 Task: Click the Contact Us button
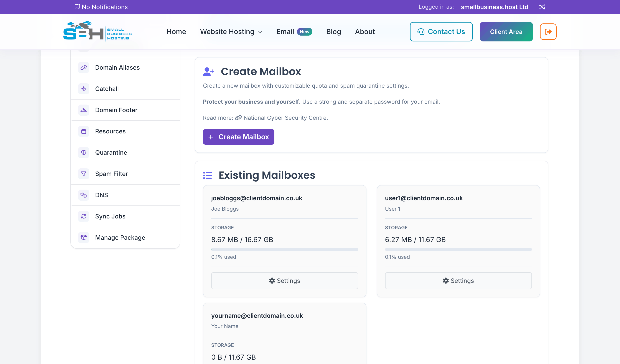click(441, 32)
